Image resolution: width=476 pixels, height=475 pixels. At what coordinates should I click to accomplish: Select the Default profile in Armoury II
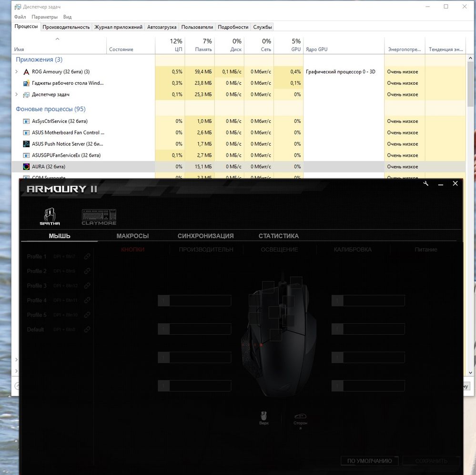pos(36,329)
